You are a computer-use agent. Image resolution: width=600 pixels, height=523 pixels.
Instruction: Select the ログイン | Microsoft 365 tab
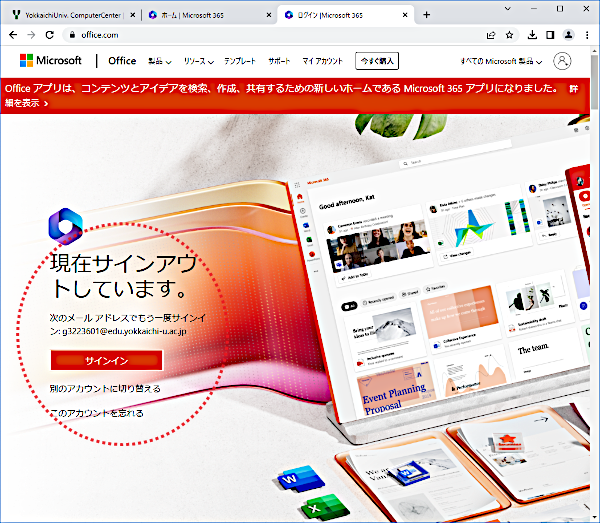(344, 15)
